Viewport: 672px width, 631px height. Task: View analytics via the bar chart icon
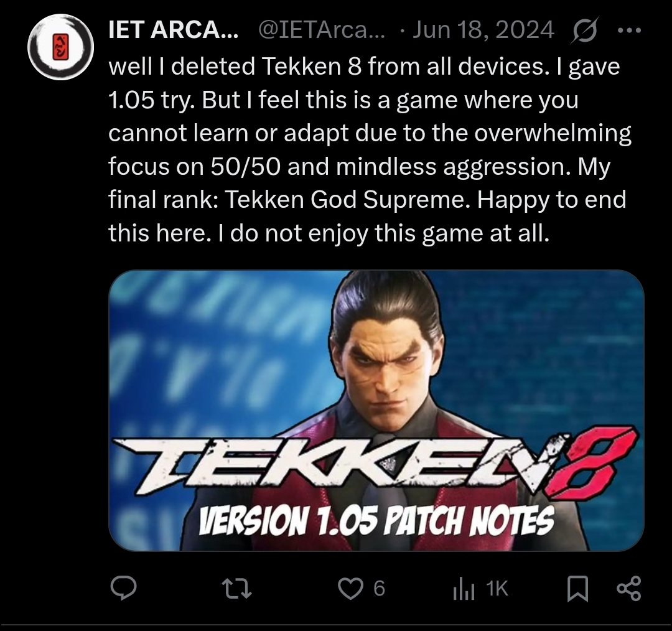464,589
